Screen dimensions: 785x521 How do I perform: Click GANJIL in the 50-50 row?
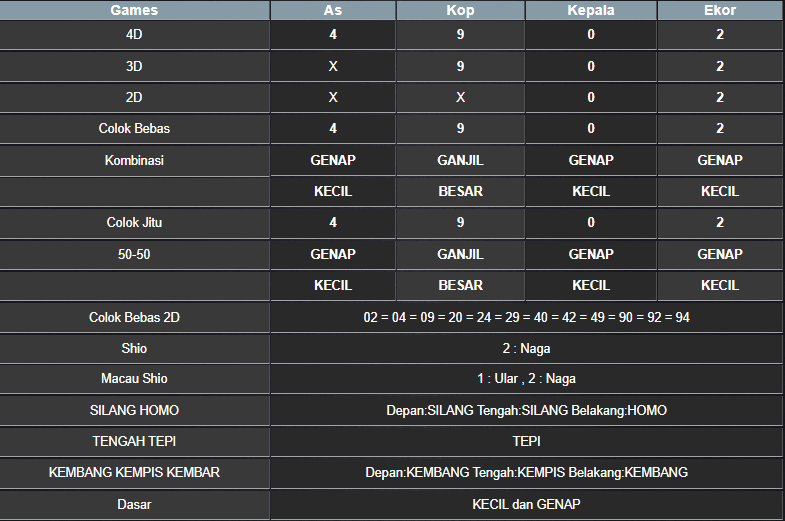click(460, 254)
